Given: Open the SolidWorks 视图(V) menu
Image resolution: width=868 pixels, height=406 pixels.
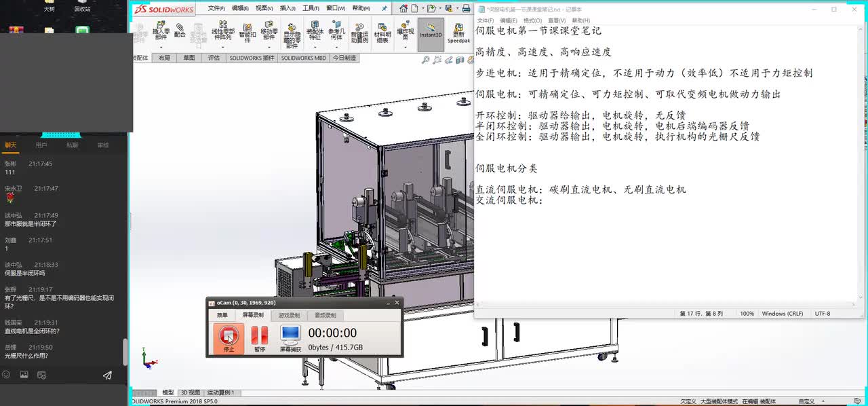Looking at the screenshot, I should (264, 9).
